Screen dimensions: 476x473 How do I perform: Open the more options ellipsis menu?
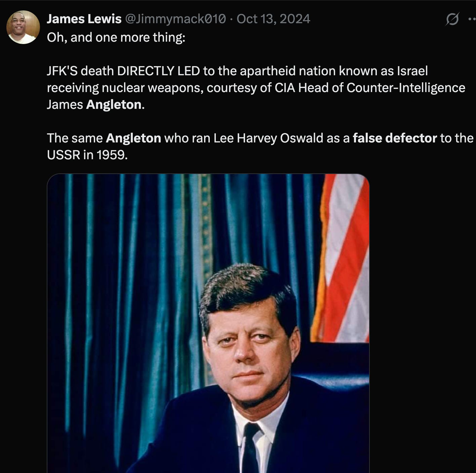point(472,19)
